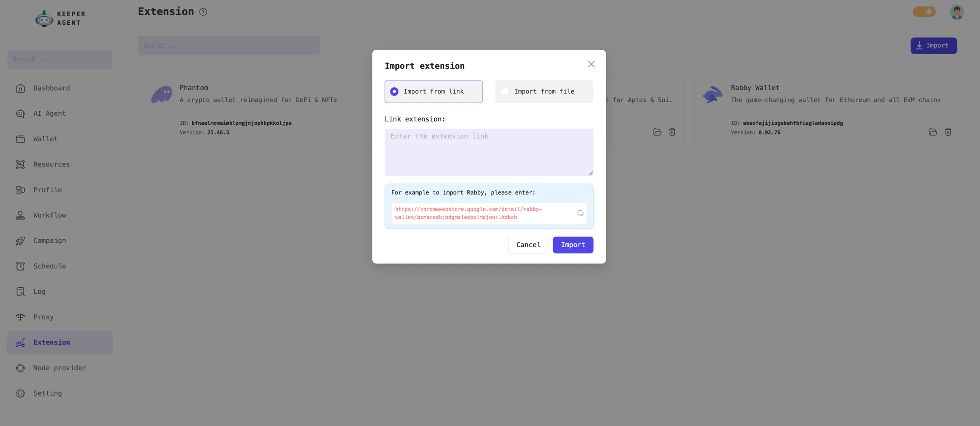The image size is (980, 426).
Task: Click the Keeper Agent logo
Action: (44, 18)
